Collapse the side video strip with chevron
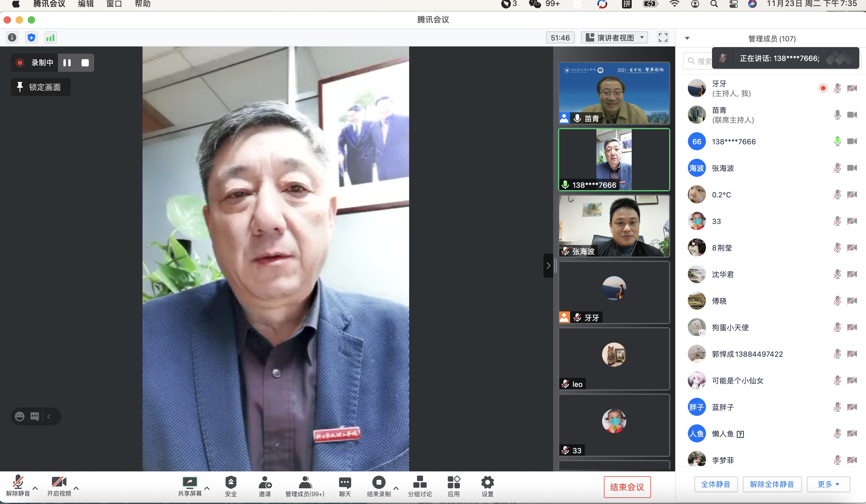 [x=548, y=266]
